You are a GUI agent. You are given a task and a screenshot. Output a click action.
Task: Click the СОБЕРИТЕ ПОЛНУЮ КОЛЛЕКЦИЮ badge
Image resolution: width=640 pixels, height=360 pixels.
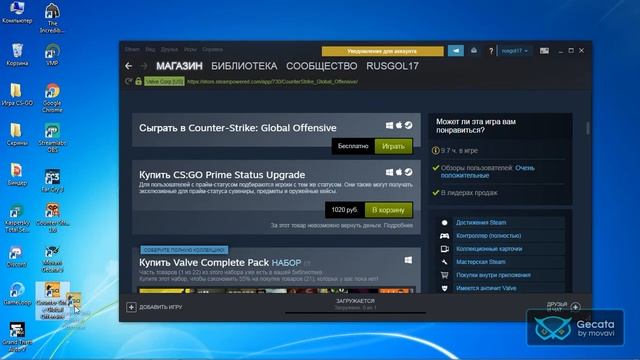184,250
